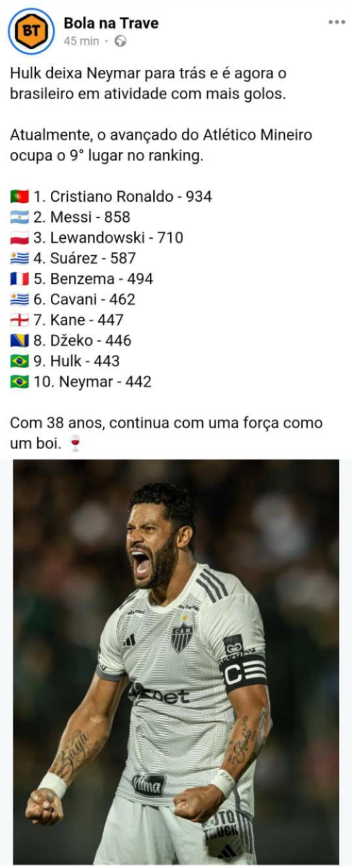Click the Portugal flag emoji

click(x=20, y=196)
